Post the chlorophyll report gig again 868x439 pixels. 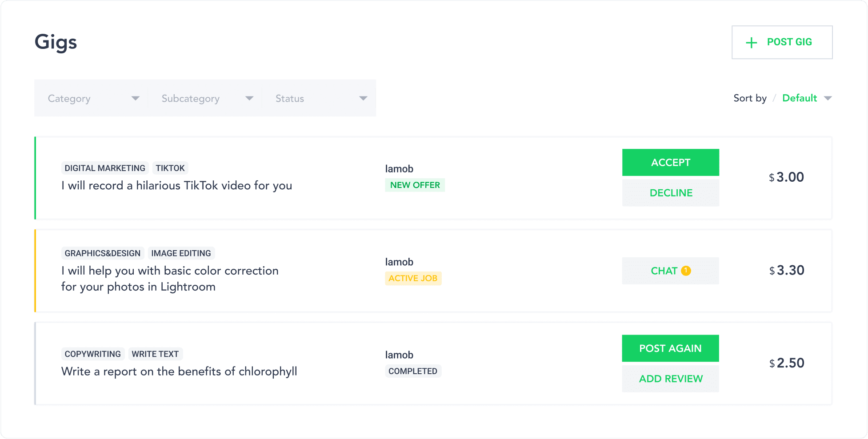(670, 348)
